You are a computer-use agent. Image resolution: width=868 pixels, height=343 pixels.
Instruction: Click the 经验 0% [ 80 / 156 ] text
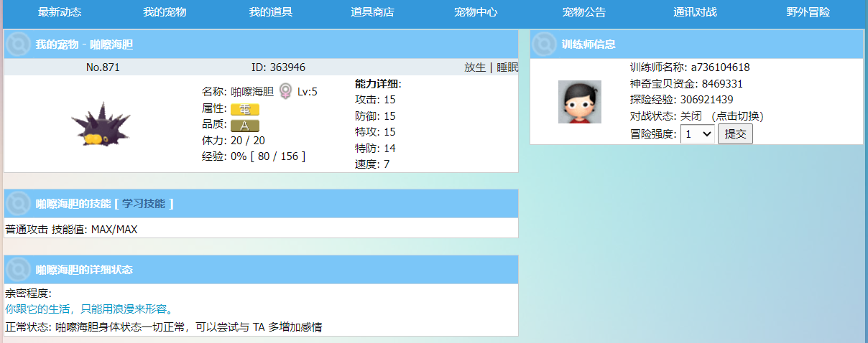click(x=254, y=156)
